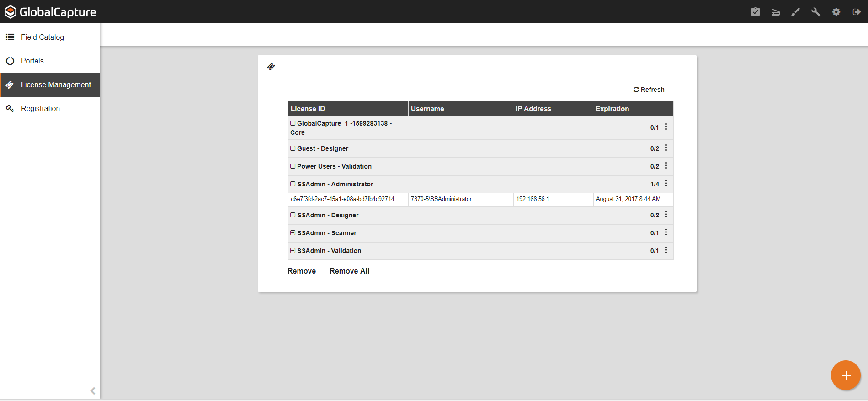Screen dimensions: 868x401
Task: Click the Refresh link
Action: pyautogui.click(x=649, y=90)
